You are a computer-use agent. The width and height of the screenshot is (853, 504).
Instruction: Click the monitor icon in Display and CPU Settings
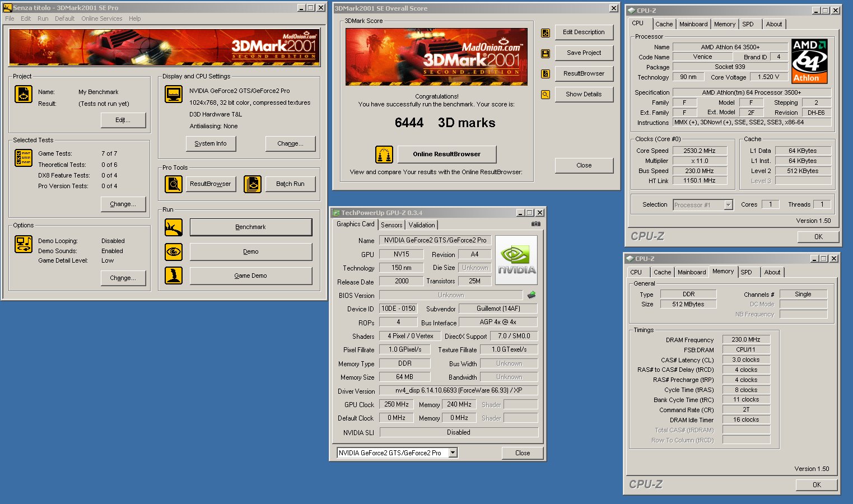(x=174, y=94)
